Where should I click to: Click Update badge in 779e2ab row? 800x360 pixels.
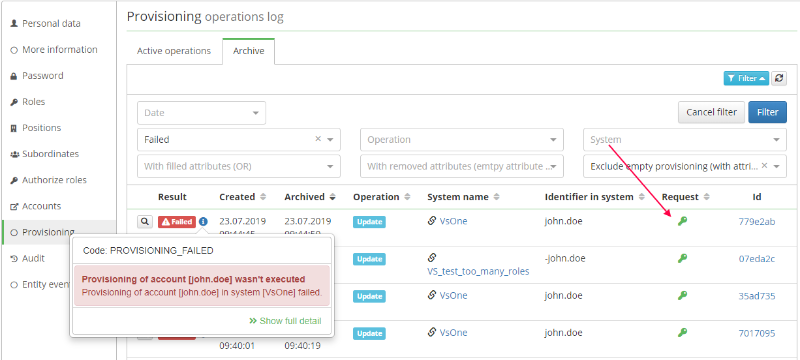click(x=369, y=222)
